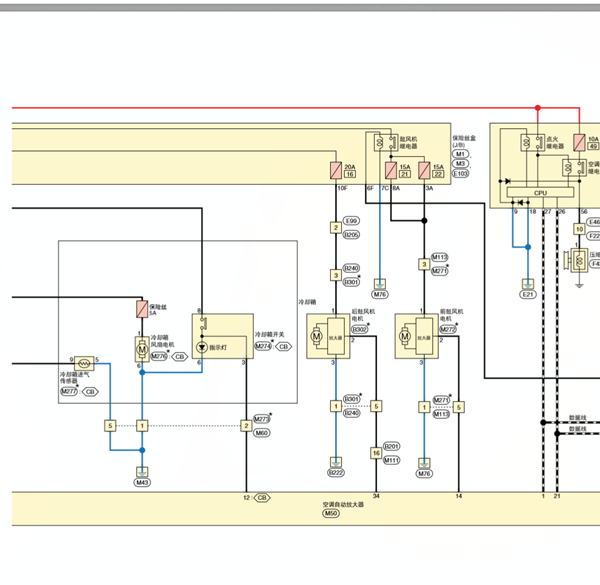Viewport: 600px width, 585px height.
Task: Click the ground symbol above B222
Action: 336,462
